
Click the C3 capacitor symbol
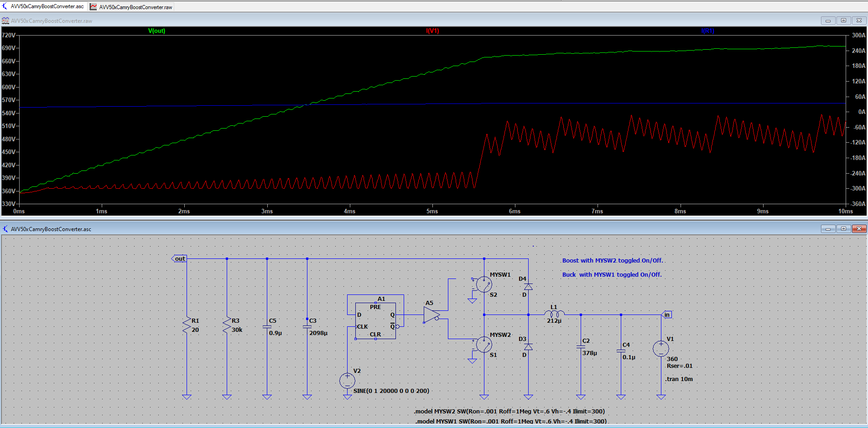click(307, 326)
